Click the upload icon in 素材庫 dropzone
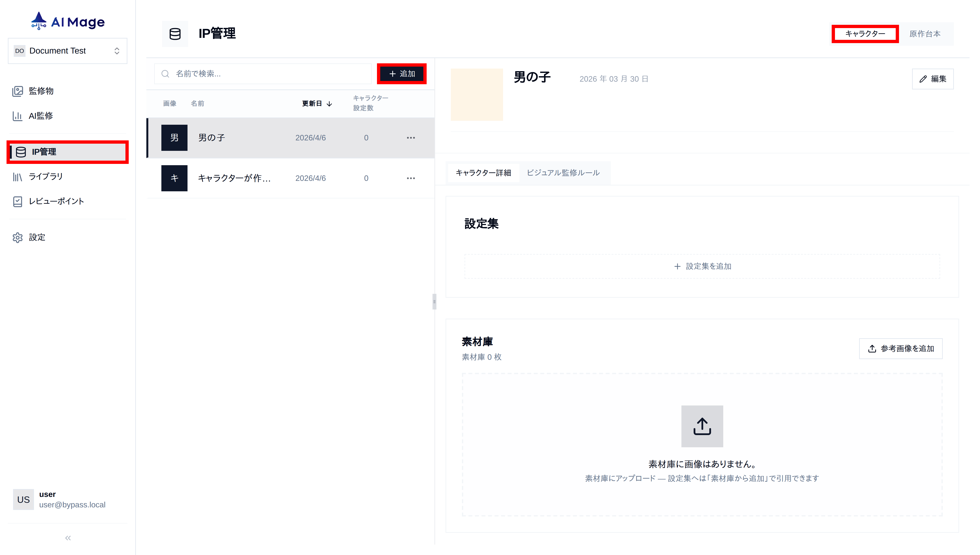980x555 pixels. pyautogui.click(x=702, y=426)
